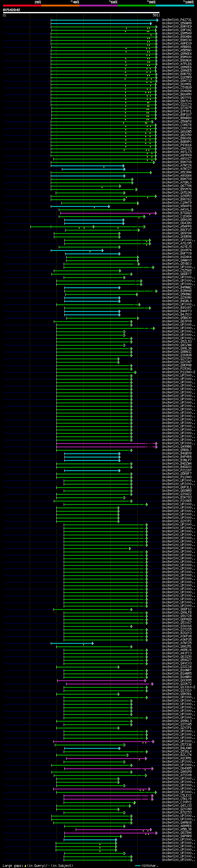The width and height of the screenshot is (197, 868).
Task: Open hit UniRef100_Q9FXA2
Action: (x=177, y=30)
